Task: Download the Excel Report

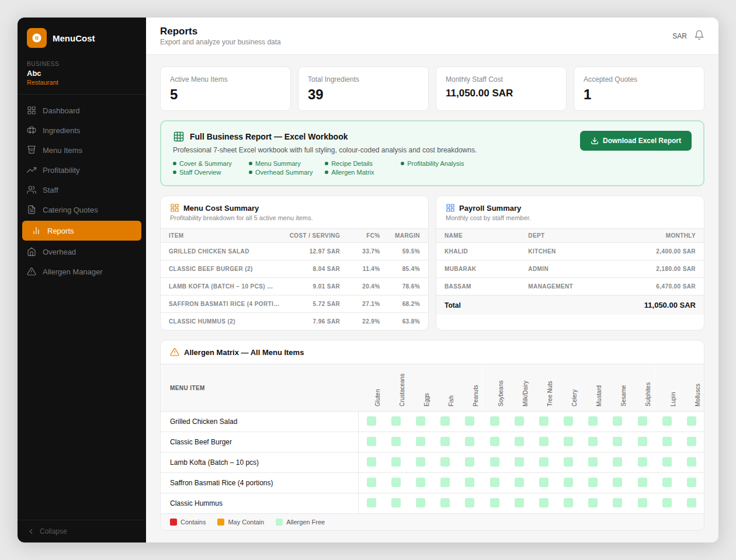Action: pyautogui.click(x=636, y=141)
